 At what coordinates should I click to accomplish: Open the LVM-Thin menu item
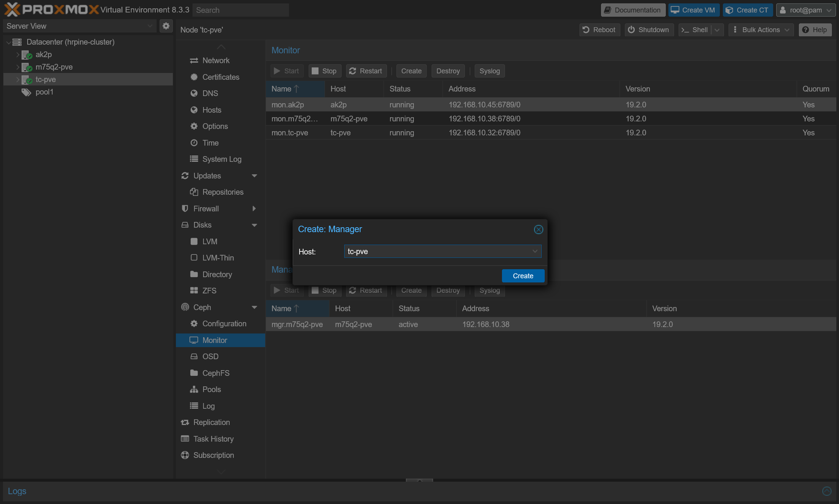(221, 258)
